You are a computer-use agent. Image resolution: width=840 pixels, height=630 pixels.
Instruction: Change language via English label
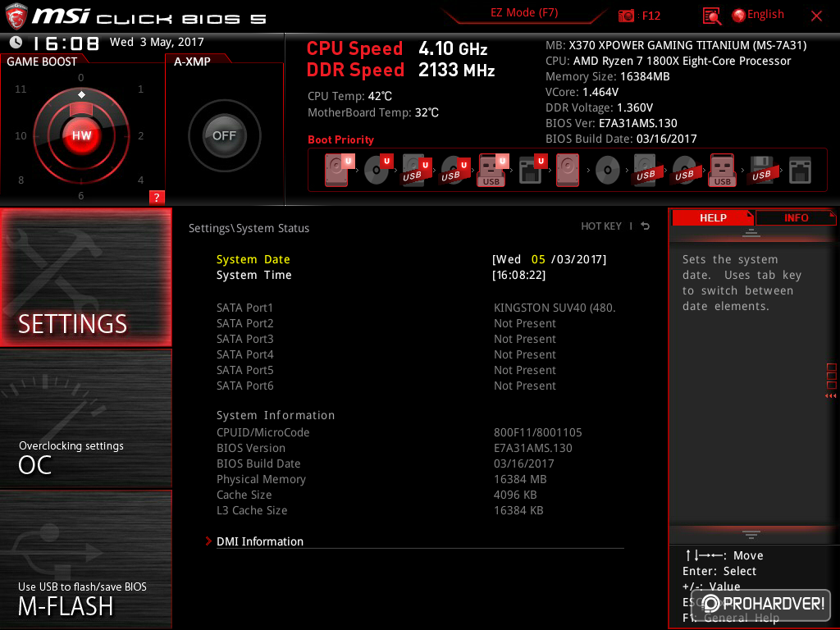[765, 15]
